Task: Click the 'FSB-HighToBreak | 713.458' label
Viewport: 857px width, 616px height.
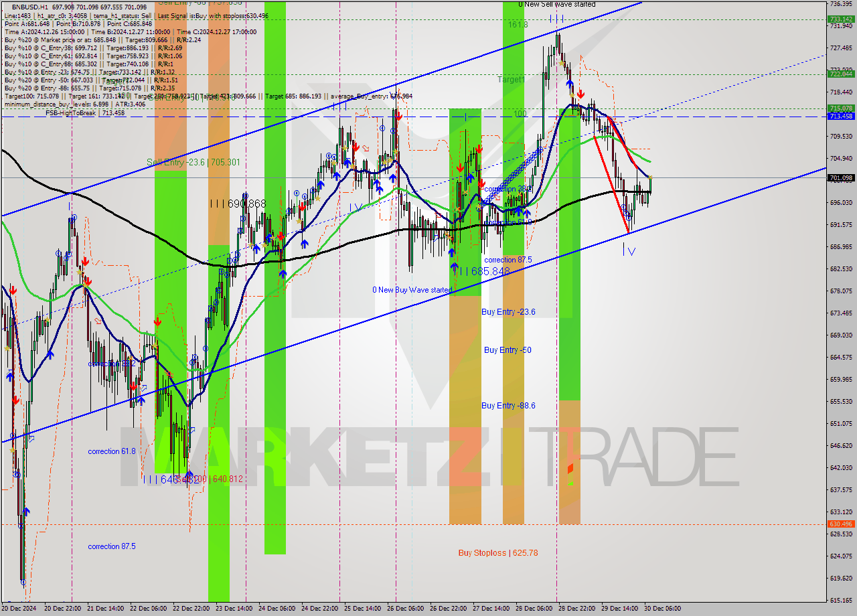Action: tap(85, 113)
